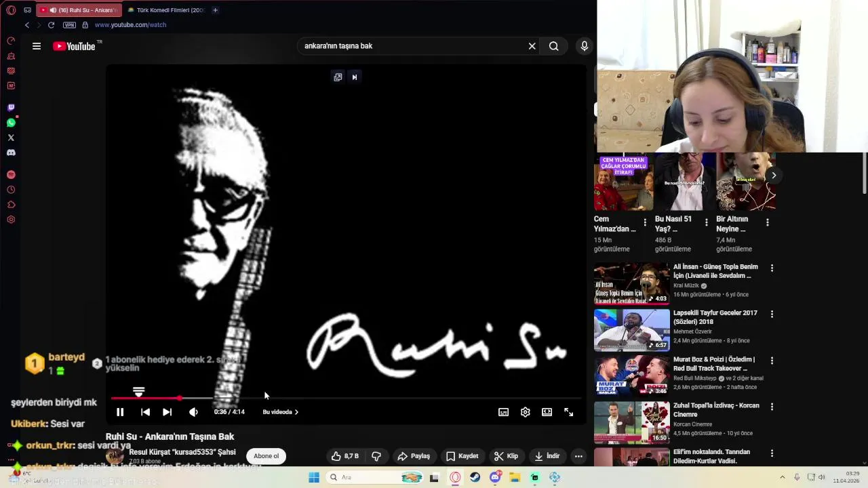Open more actions ellipsis under the video
This screenshot has width=868, height=488.
578,456
